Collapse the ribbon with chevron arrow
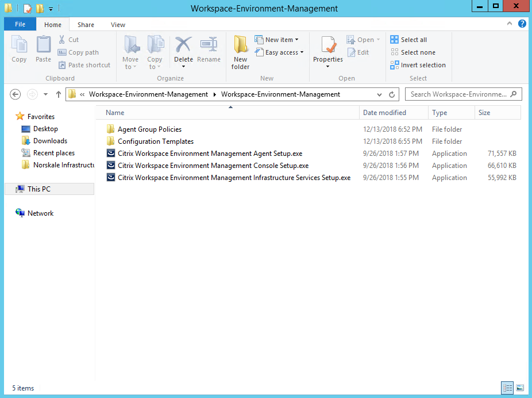 tap(510, 24)
